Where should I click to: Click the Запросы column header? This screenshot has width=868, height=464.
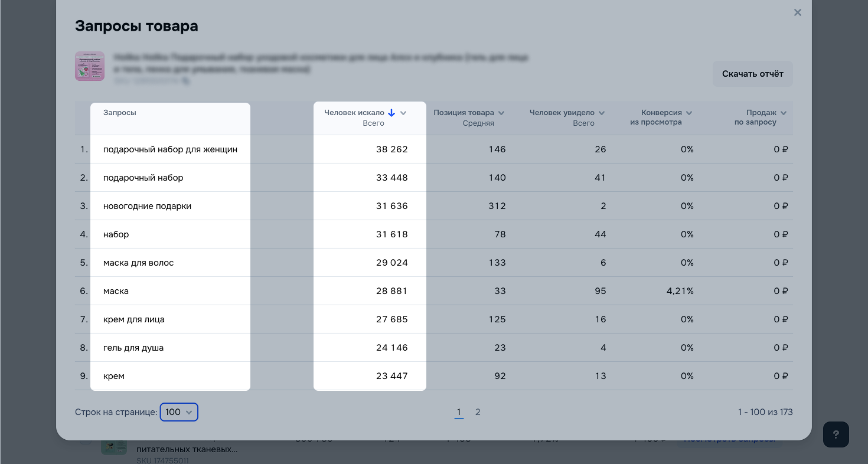[x=120, y=113]
